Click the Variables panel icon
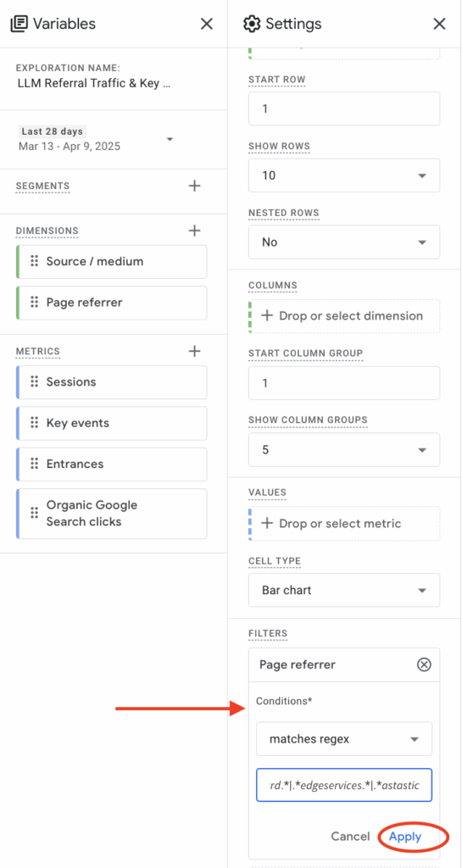 point(19,24)
